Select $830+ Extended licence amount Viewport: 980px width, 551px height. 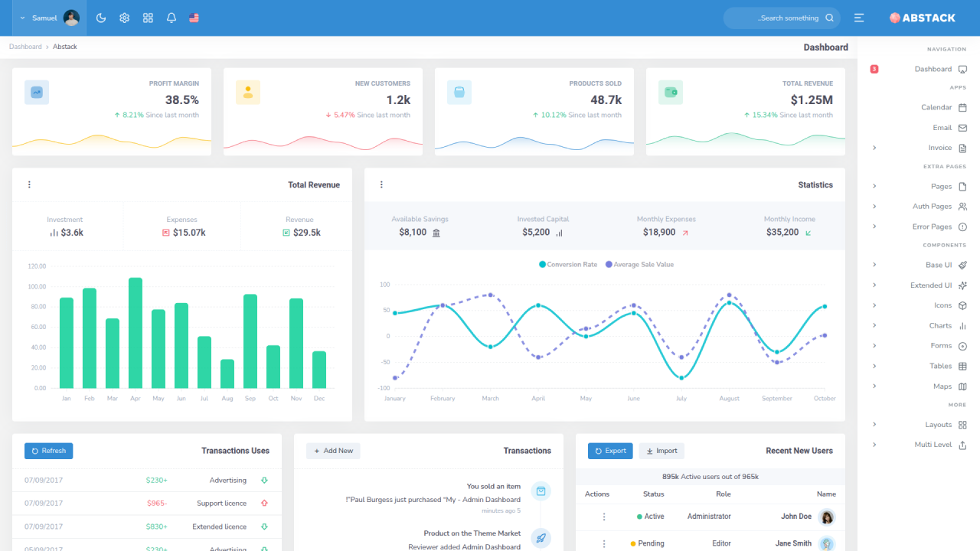(156, 527)
